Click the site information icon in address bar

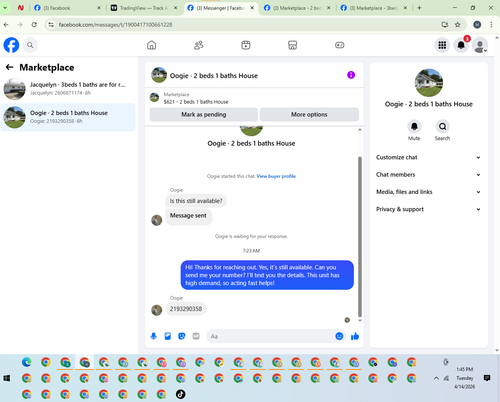coord(51,25)
